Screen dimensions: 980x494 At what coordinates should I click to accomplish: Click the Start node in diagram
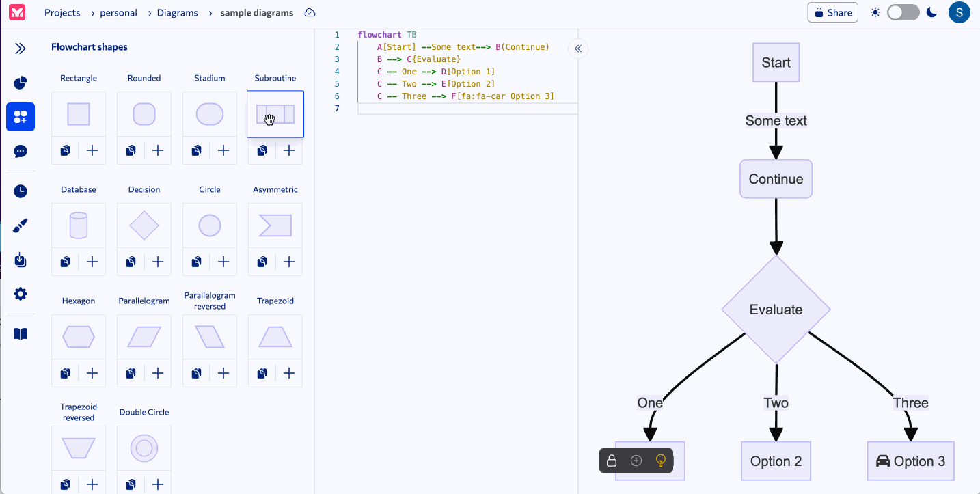(776, 63)
